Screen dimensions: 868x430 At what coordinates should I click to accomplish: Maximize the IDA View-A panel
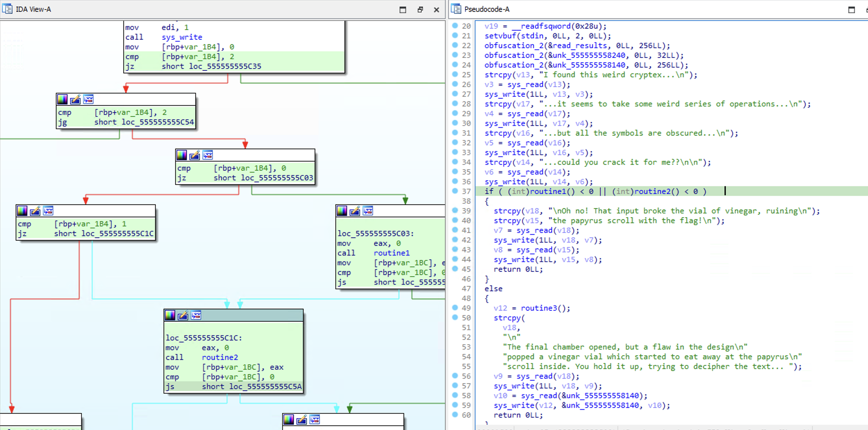click(x=403, y=9)
